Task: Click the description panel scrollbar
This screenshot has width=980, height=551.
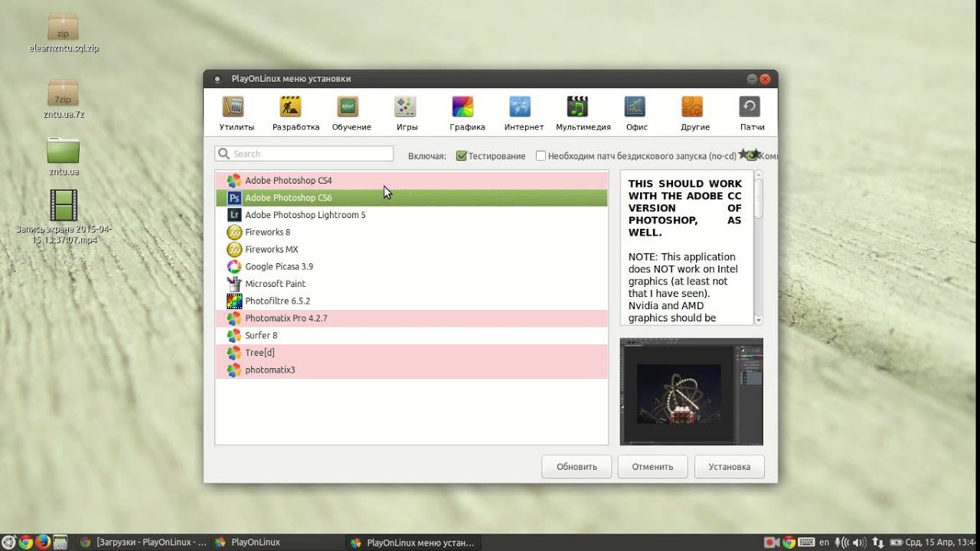Action: coord(759,248)
